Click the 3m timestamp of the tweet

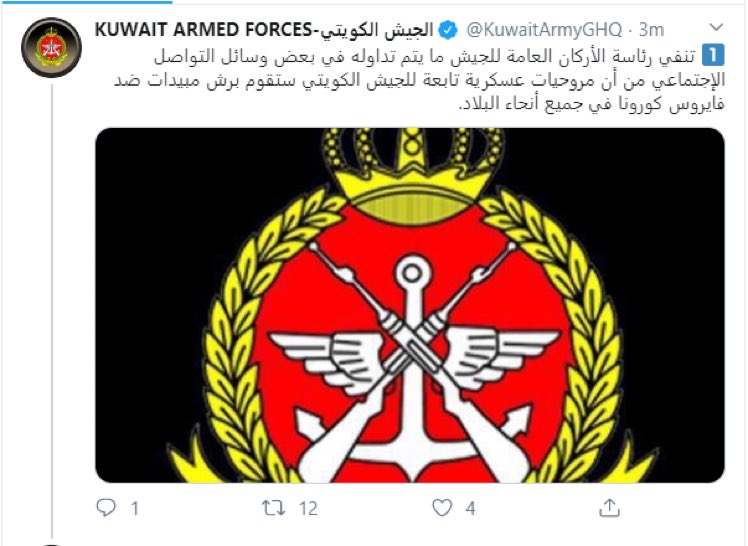pos(651,30)
